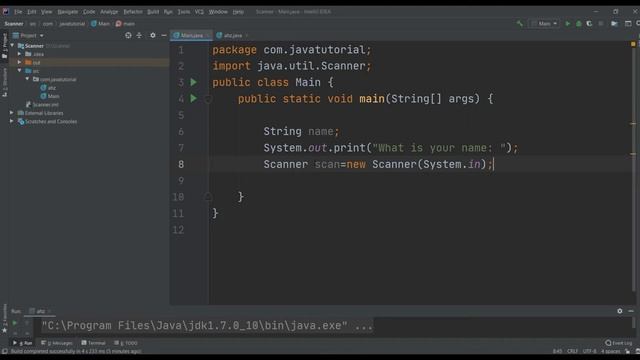Screen dimensions: 640x360
Task: Open the Build menu
Action: (x=153, y=12)
